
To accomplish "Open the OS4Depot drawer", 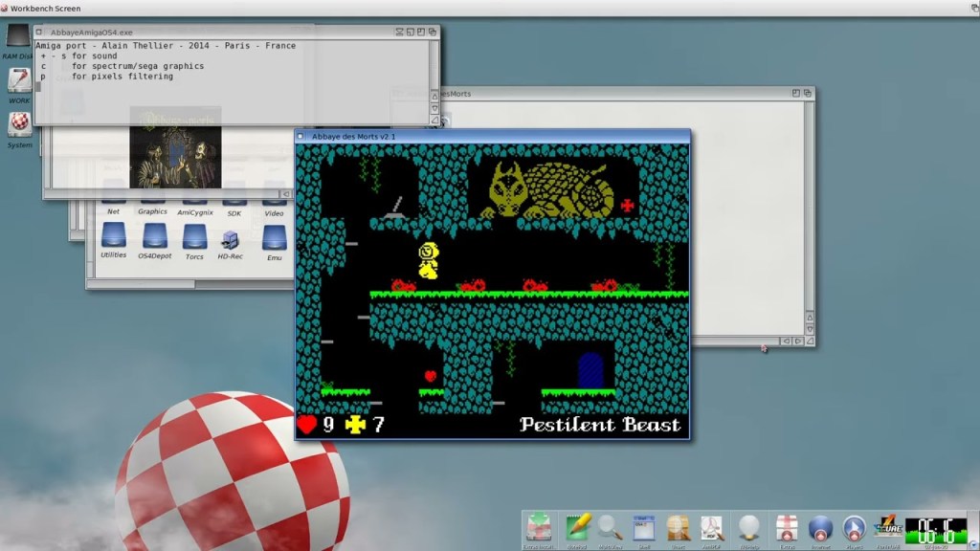I will click(x=155, y=235).
